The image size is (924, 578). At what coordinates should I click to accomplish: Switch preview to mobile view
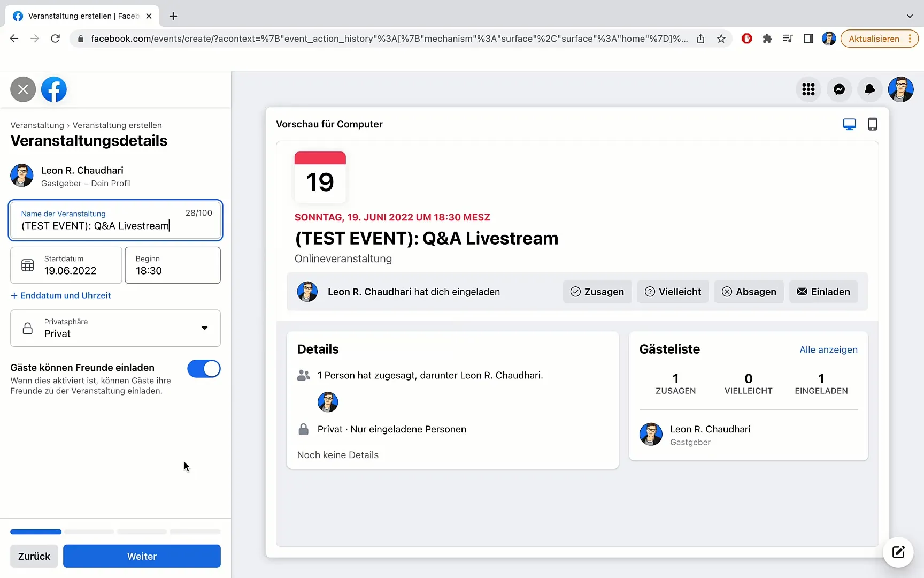click(x=872, y=124)
